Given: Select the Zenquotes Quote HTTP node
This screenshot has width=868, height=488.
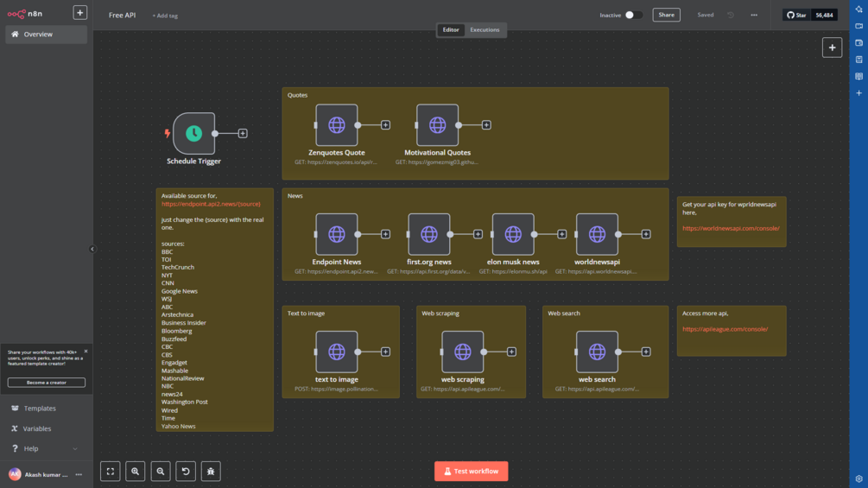Looking at the screenshot, I should tap(337, 125).
